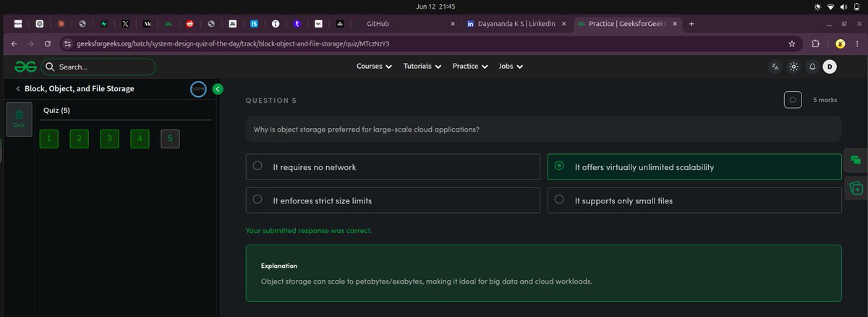
Task: Open the language translate icon
Action: point(775,67)
